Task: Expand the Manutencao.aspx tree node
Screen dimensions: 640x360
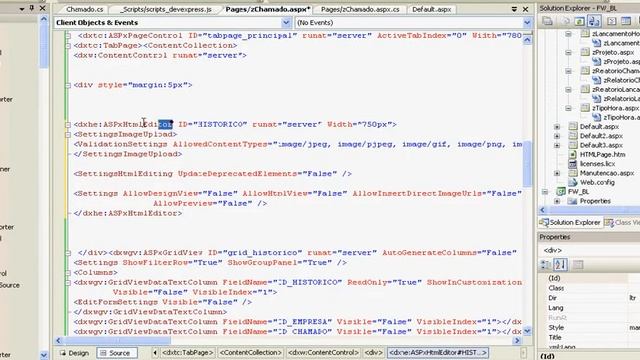Action: [x=557, y=173]
